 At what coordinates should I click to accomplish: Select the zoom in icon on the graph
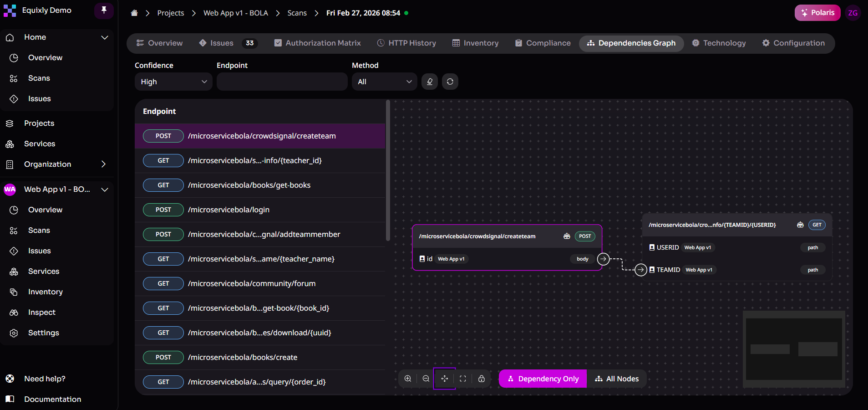[x=407, y=379]
